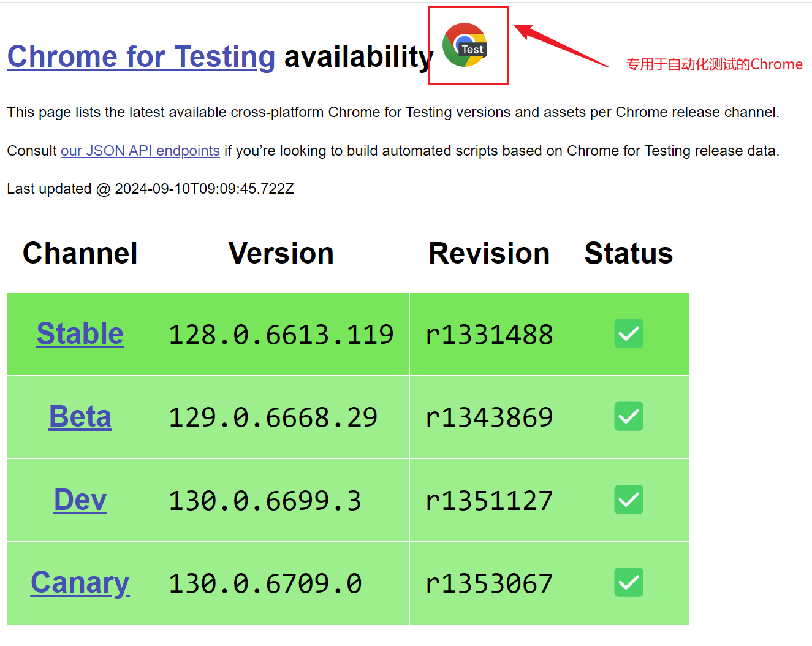Select revision r1331488 cell
Viewport: 812px width, 646px height.
coord(489,335)
